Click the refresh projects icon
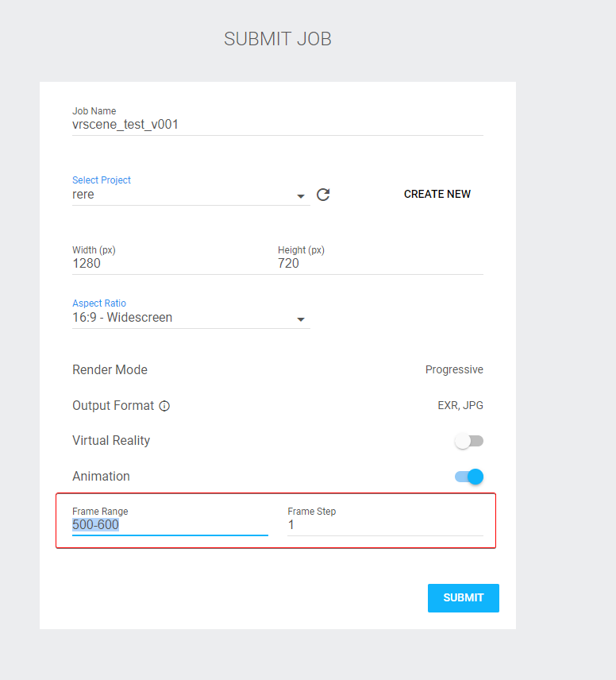This screenshot has height=680, width=616. (323, 195)
